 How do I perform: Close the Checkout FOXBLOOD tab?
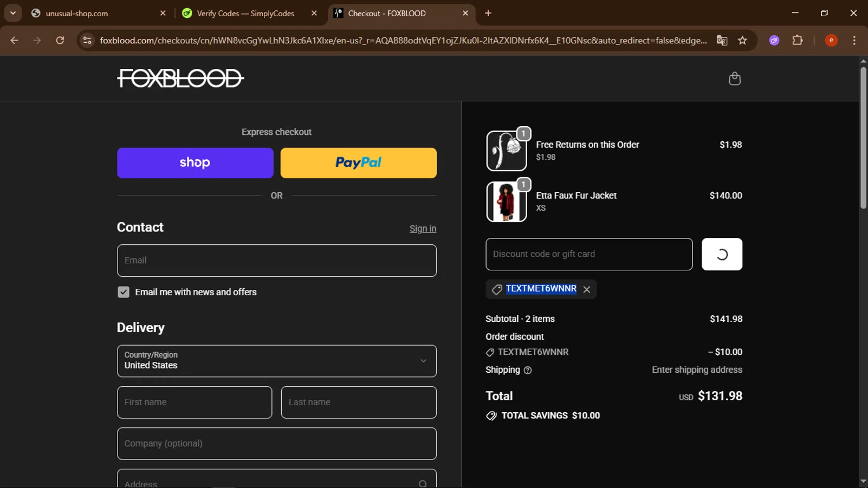465,13
